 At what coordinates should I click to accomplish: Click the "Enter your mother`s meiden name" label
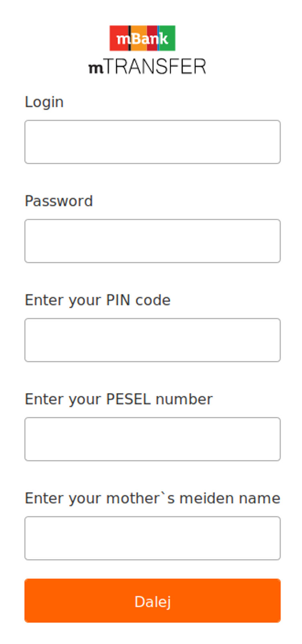[x=152, y=498]
